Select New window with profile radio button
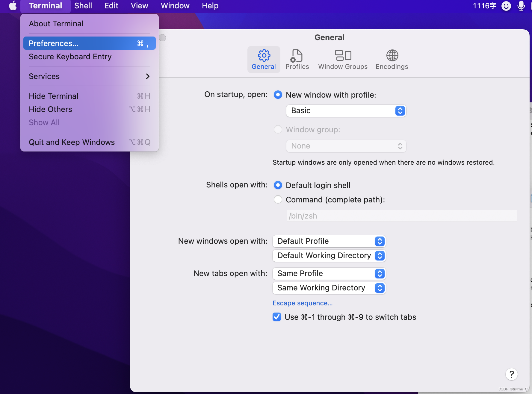532x394 pixels. [x=278, y=95]
